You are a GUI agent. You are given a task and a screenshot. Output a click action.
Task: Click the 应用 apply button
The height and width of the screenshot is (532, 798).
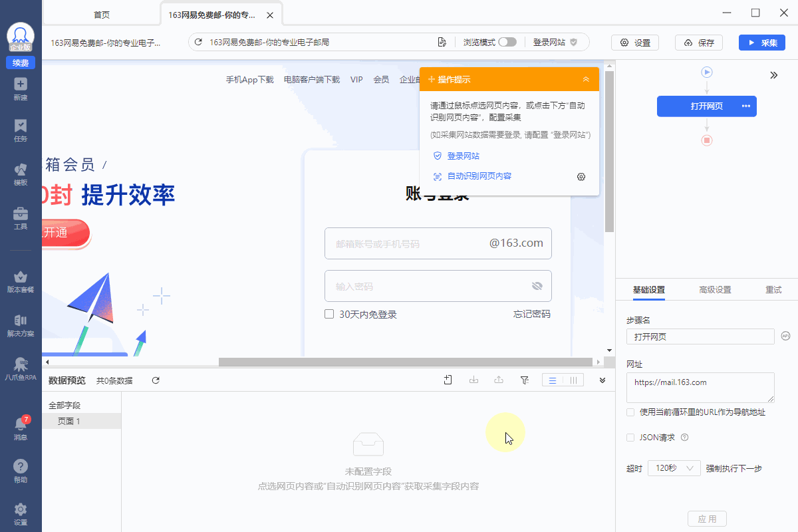(707, 519)
